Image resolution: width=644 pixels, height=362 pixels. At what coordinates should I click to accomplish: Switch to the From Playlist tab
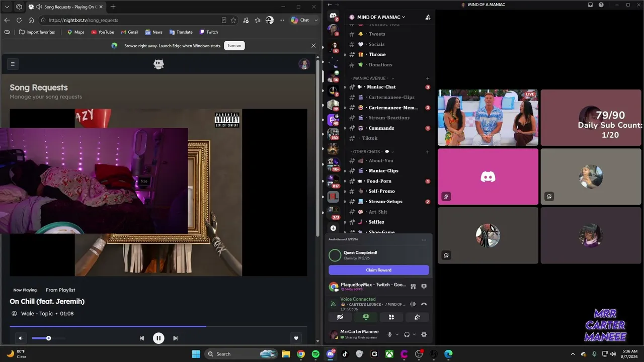pyautogui.click(x=60, y=290)
